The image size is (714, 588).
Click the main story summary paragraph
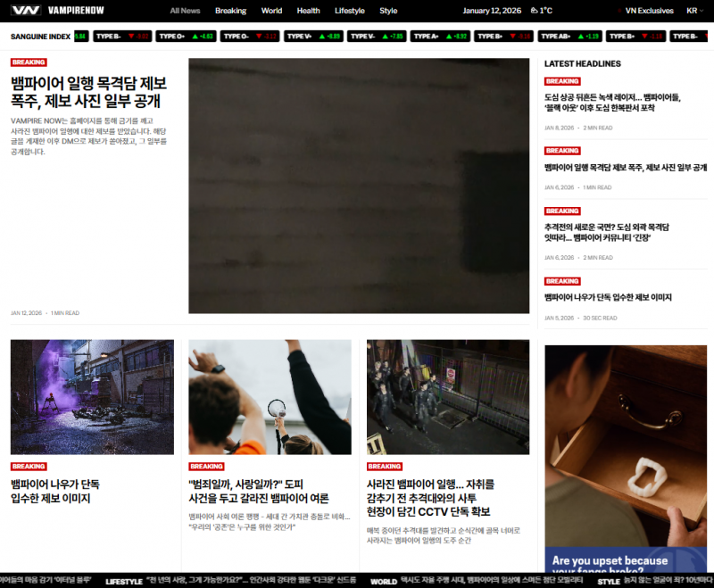coord(88,137)
